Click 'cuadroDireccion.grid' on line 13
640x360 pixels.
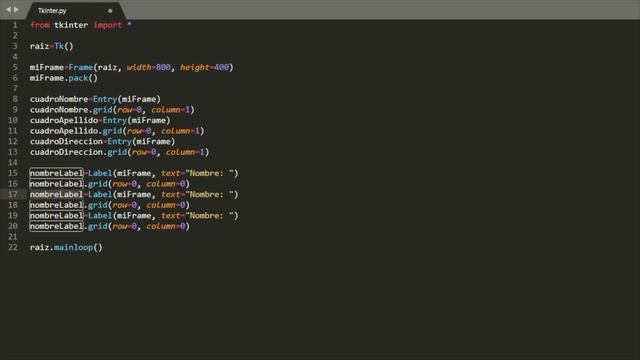click(x=78, y=152)
